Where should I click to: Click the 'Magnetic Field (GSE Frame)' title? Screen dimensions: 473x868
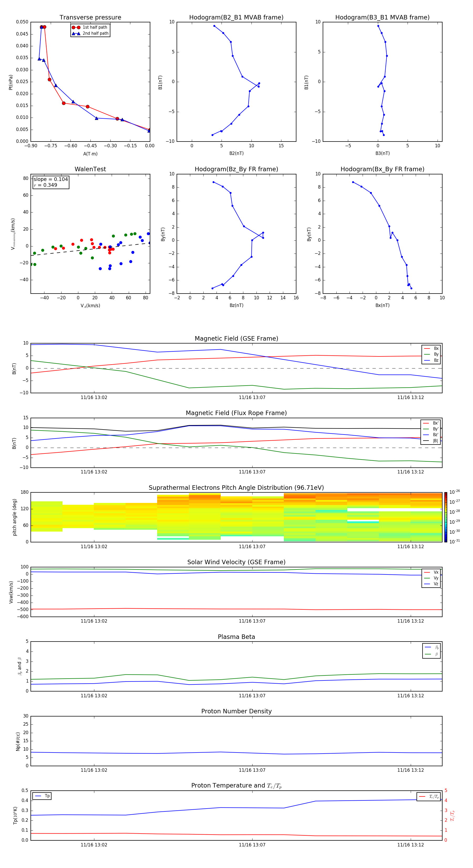(x=236, y=339)
